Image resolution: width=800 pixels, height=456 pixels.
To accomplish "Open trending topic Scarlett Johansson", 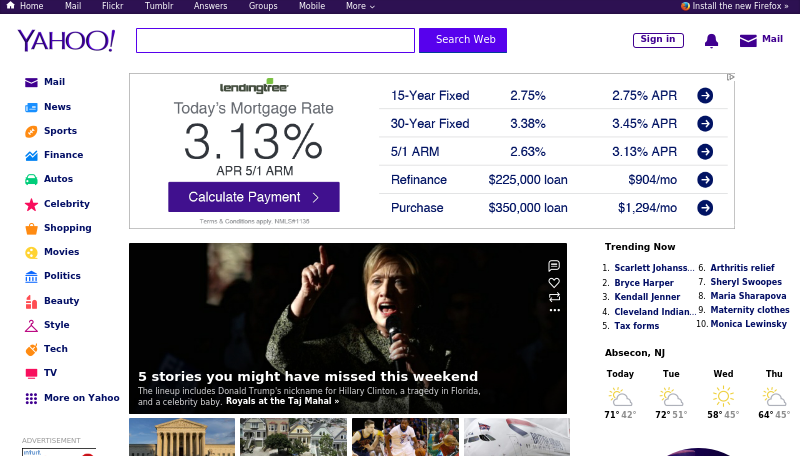I will coord(654,268).
